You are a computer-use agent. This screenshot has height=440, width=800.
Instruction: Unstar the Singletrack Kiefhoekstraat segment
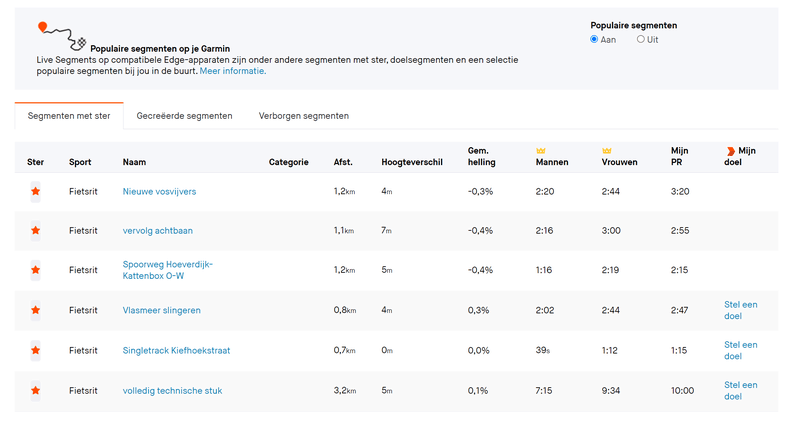tap(36, 350)
